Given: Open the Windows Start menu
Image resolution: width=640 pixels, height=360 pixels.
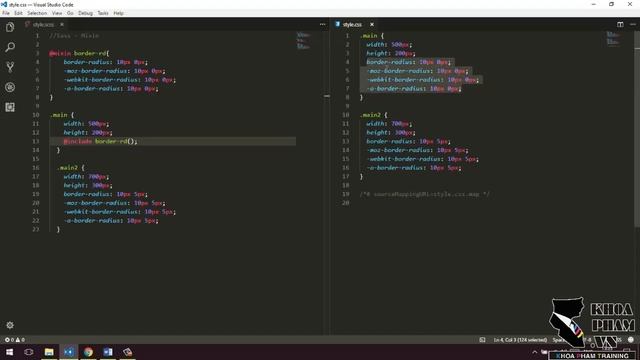Looking at the screenshot, I should click(x=9, y=352).
